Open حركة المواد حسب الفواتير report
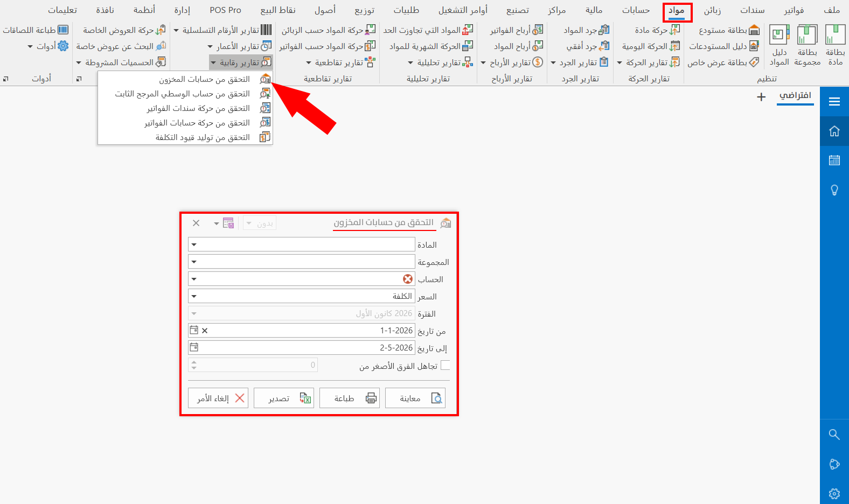Screen dimensions: 849x504 328,46
